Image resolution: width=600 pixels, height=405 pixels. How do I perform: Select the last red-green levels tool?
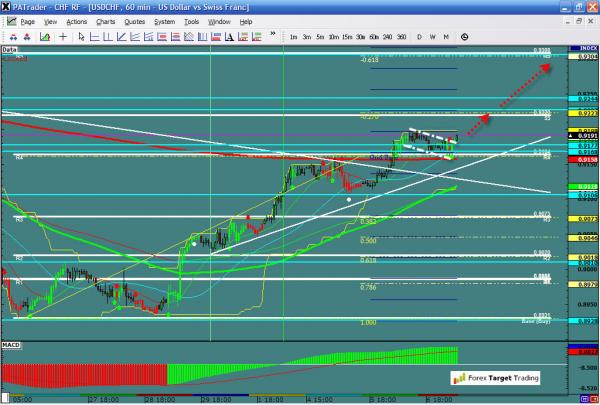click(x=256, y=37)
